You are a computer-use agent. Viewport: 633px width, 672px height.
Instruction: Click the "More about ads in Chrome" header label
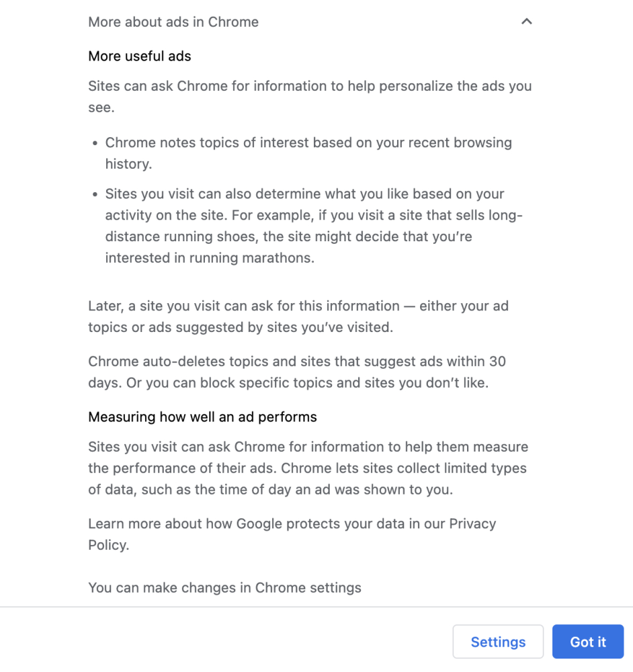coord(173,22)
